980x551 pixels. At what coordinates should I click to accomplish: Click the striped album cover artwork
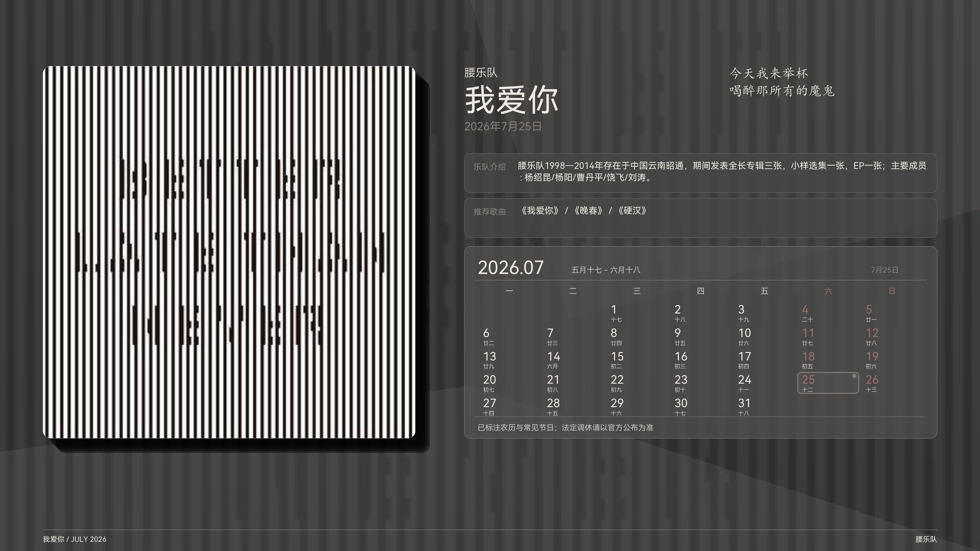coord(229,252)
